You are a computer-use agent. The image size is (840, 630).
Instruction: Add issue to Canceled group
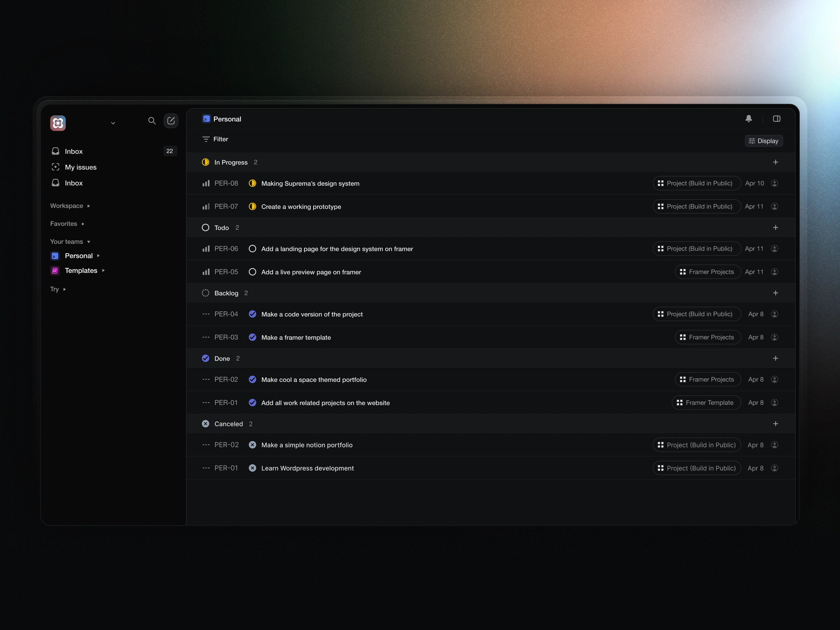tap(775, 423)
